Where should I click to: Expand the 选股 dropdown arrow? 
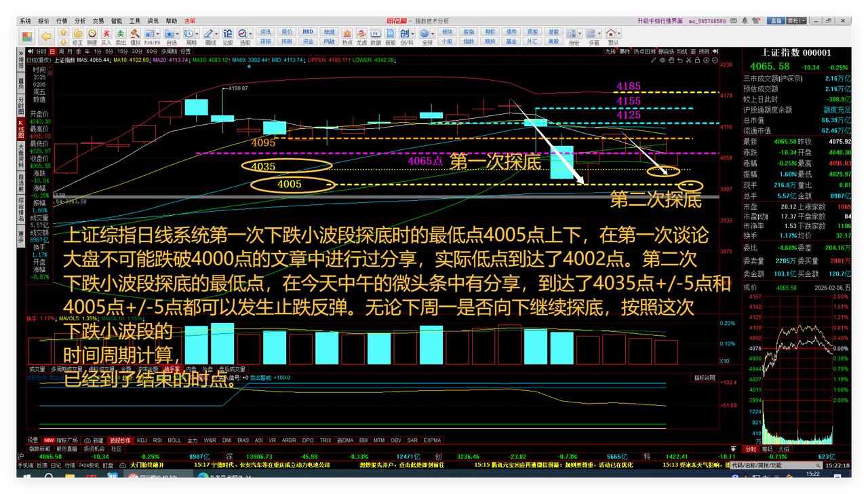coord(251,33)
